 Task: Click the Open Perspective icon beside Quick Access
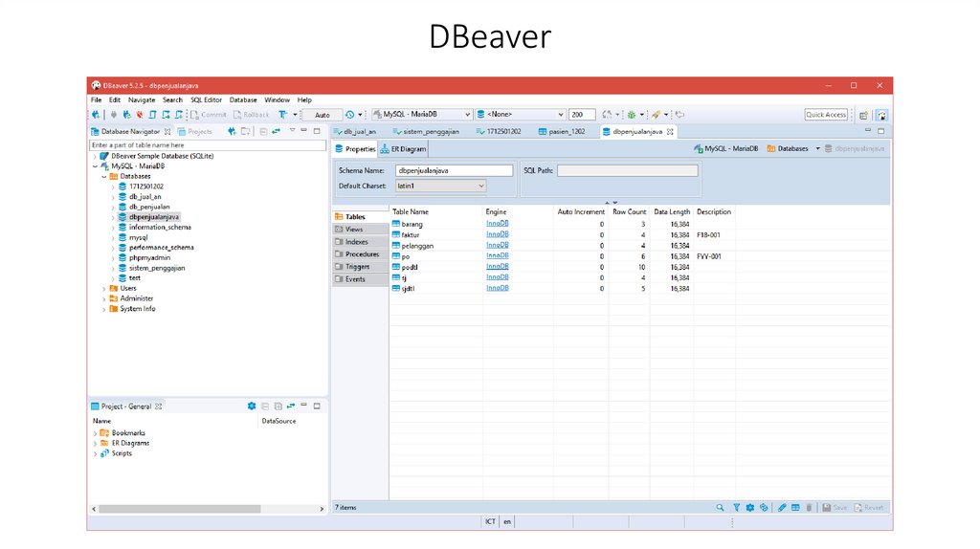pos(864,115)
